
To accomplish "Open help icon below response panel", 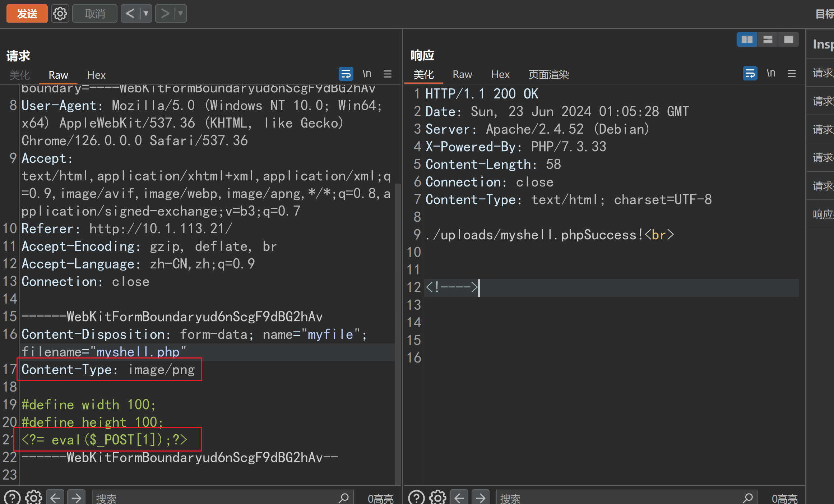I will click(417, 498).
